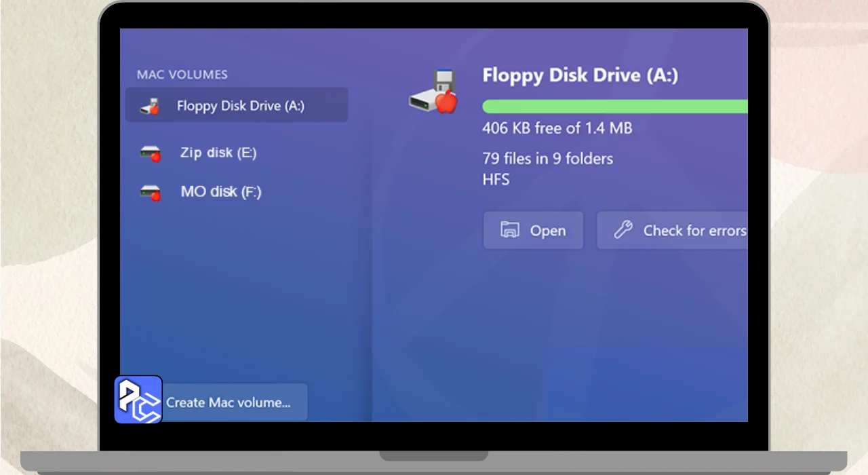Click the MAC VOLUMES section header
The width and height of the screenshot is (868, 475).
pos(182,75)
